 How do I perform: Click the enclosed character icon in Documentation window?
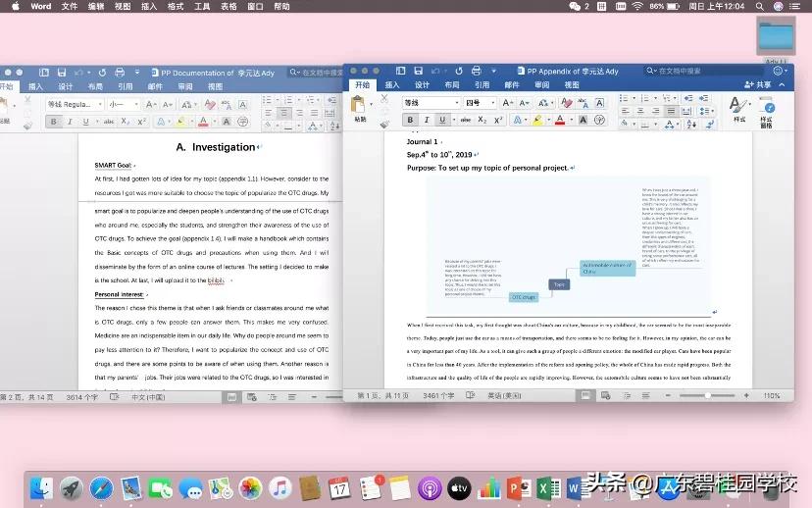[242, 122]
